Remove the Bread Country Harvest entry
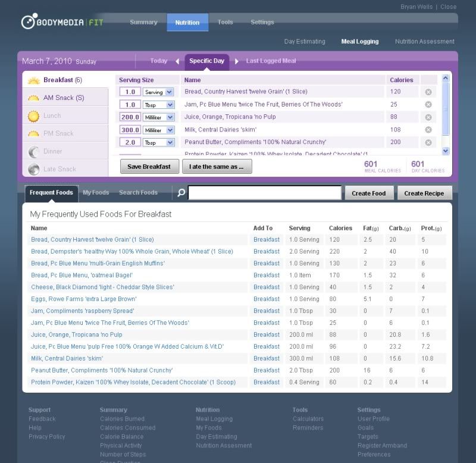476x463 pixels. point(428,92)
